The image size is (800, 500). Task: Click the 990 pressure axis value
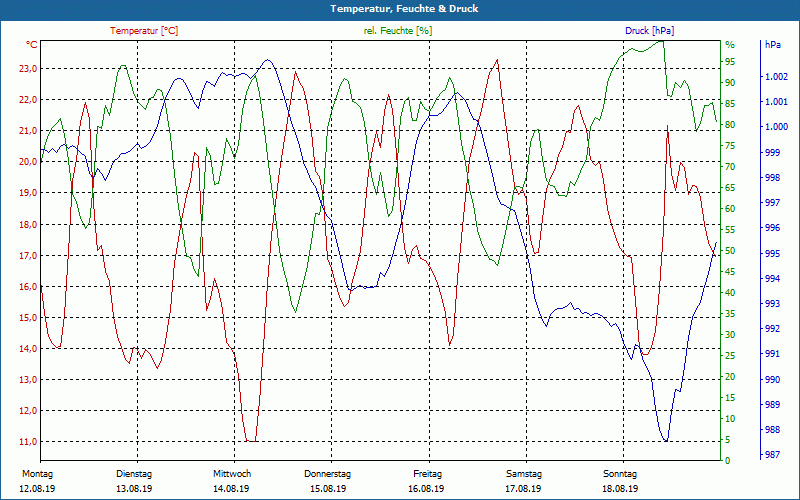coord(772,380)
